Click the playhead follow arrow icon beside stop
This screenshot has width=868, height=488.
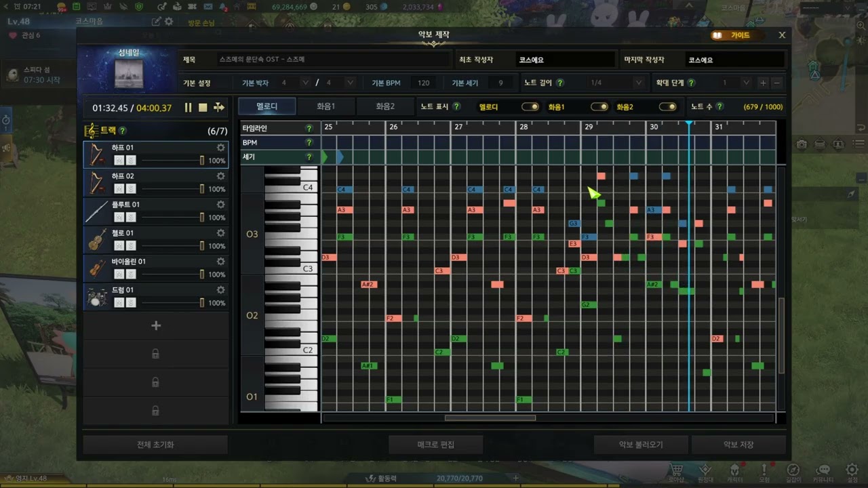pyautogui.click(x=219, y=108)
